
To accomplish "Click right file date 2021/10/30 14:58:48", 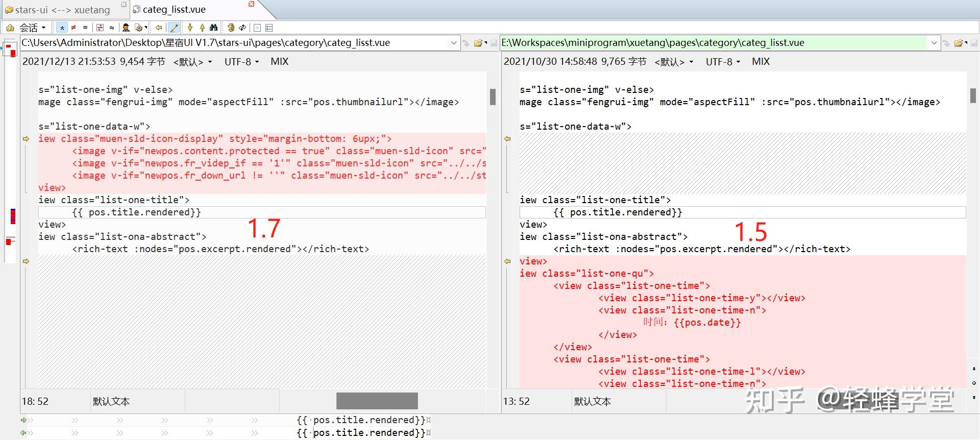I will pos(550,62).
